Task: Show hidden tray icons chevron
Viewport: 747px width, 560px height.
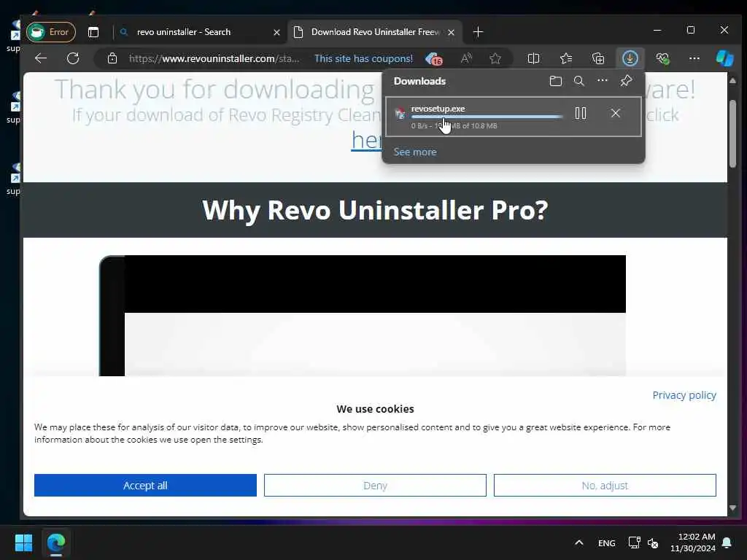Action: pos(578,542)
